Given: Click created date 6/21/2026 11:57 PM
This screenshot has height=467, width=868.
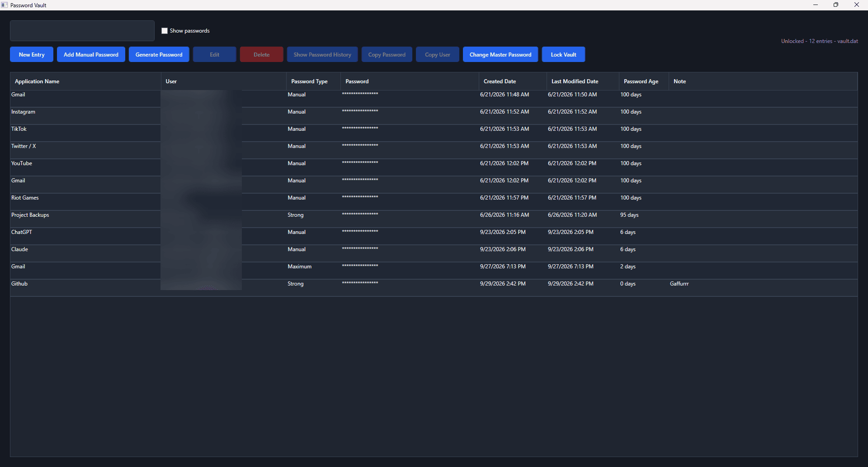Looking at the screenshot, I should coord(504,198).
